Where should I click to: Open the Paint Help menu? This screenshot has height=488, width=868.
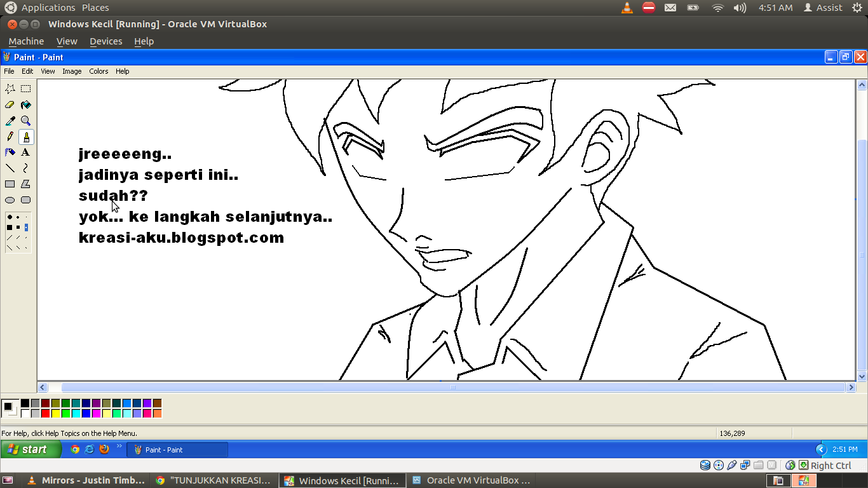(x=122, y=71)
